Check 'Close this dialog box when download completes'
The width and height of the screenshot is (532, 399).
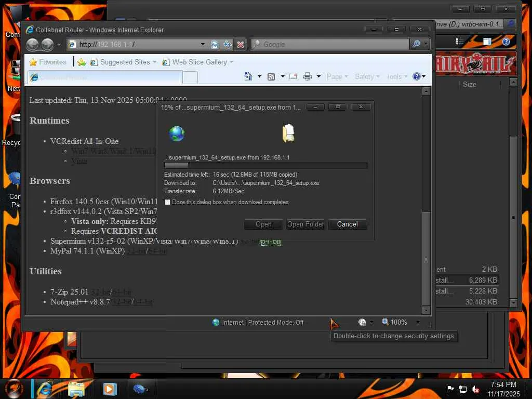tap(167, 202)
